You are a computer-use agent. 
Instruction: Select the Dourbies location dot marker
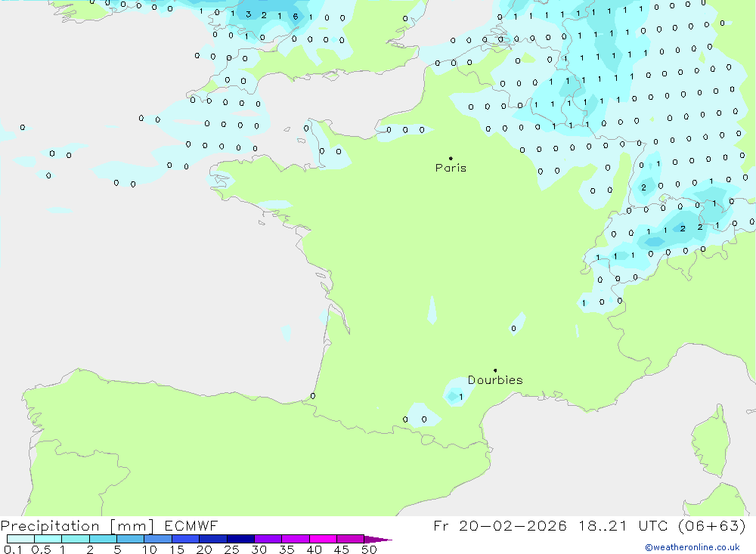pyautogui.click(x=495, y=370)
